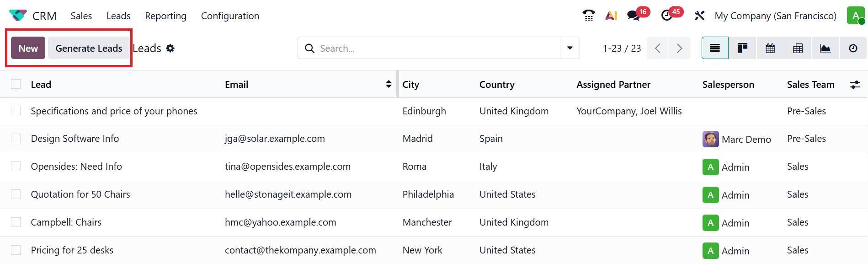
Task: Open the Leads settings gear
Action: (x=170, y=48)
